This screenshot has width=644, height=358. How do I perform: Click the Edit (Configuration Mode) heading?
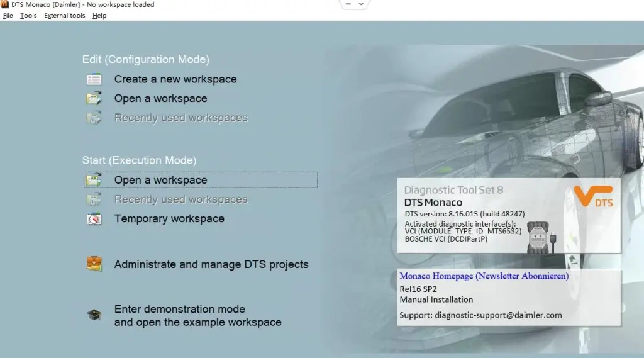[146, 59]
